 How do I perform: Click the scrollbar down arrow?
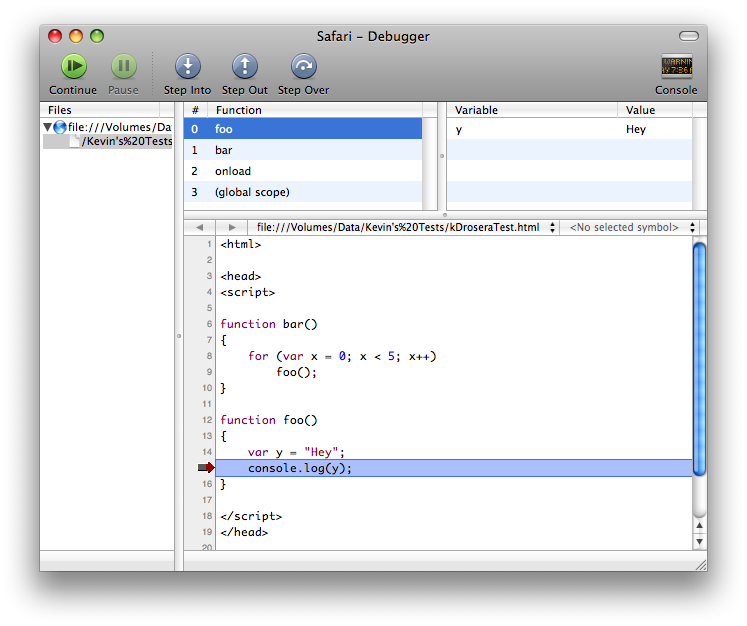pos(699,542)
